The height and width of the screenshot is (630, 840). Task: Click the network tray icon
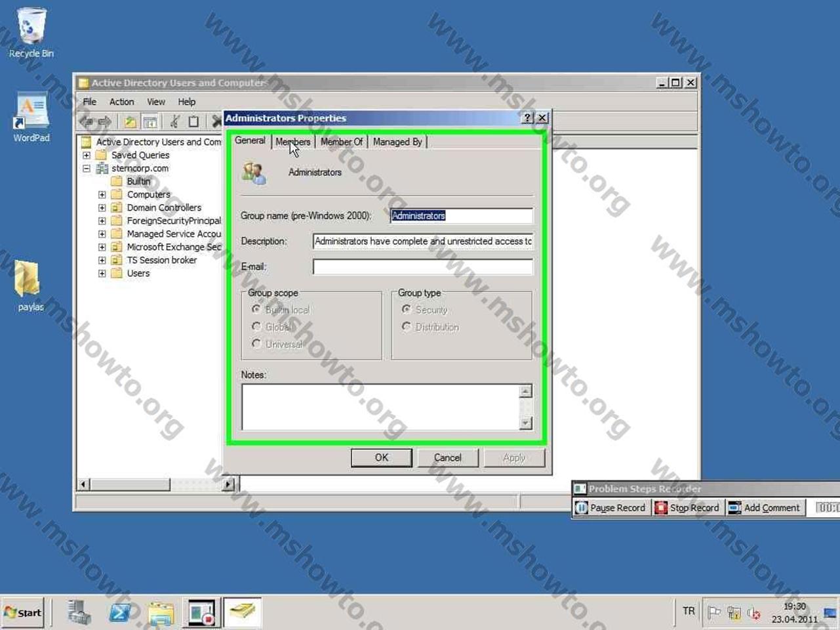[734, 614]
